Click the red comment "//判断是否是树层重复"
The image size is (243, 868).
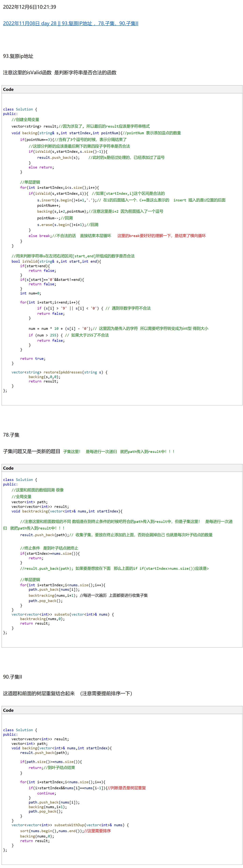pyautogui.click(x=126, y=788)
